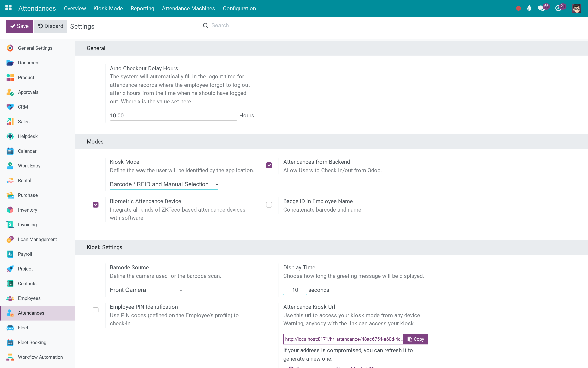The height and width of the screenshot is (368, 588).
Task: Click the Document folder icon
Action: click(x=10, y=63)
